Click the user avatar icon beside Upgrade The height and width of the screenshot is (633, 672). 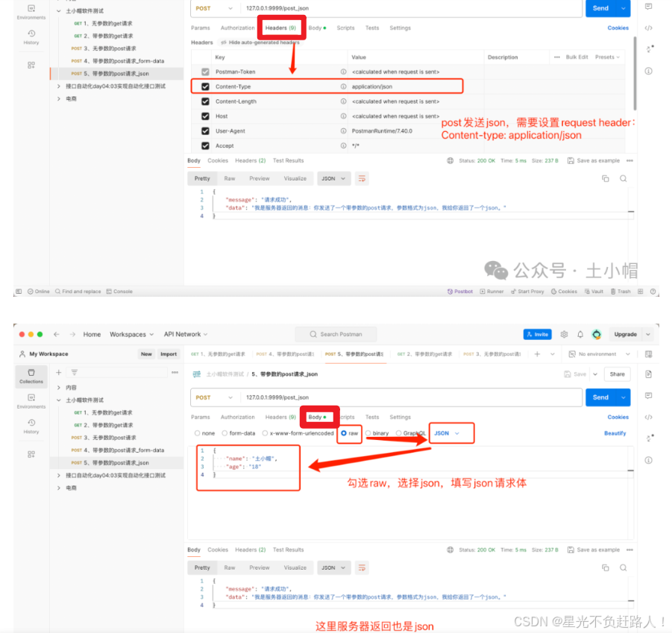(597, 335)
